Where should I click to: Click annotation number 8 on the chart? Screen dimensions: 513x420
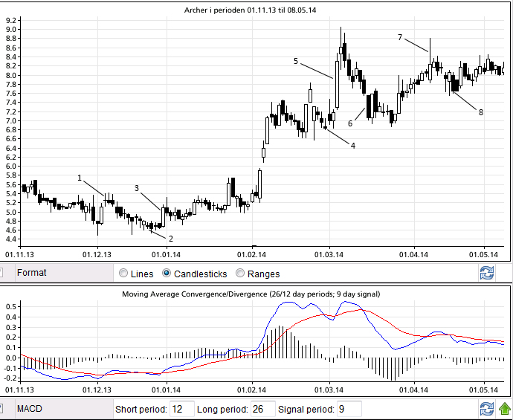(481, 112)
